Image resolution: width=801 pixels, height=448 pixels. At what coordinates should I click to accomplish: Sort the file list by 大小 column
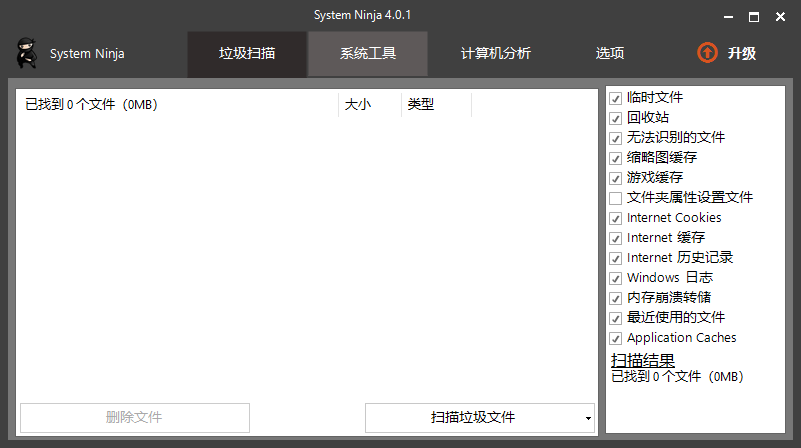coord(369,104)
